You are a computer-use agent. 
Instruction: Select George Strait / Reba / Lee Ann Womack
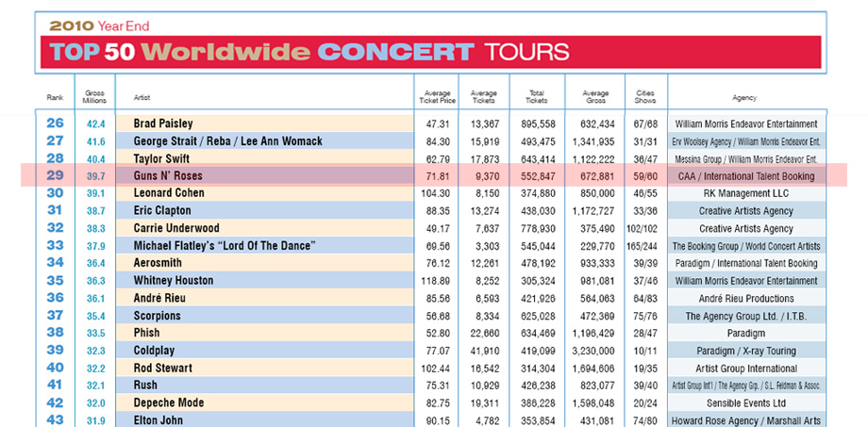[264, 141]
